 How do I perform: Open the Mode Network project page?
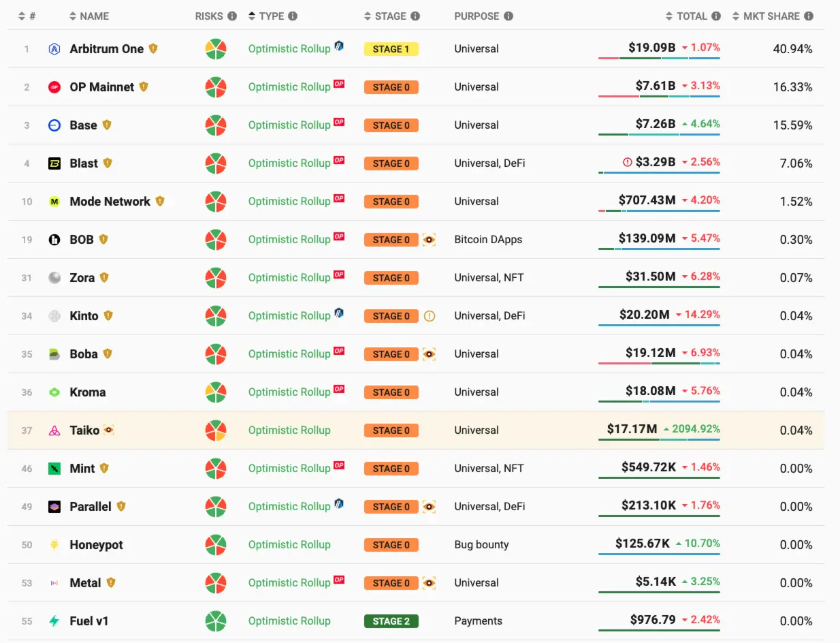[x=110, y=202]
